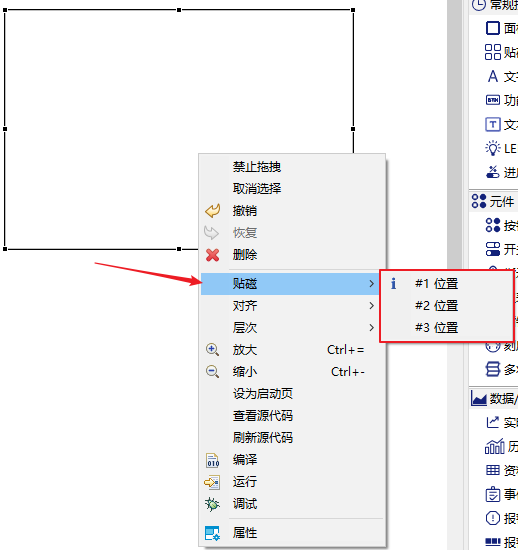Click the undo arrow icon beside 撤销
The image size is (518, 550).
213,211
